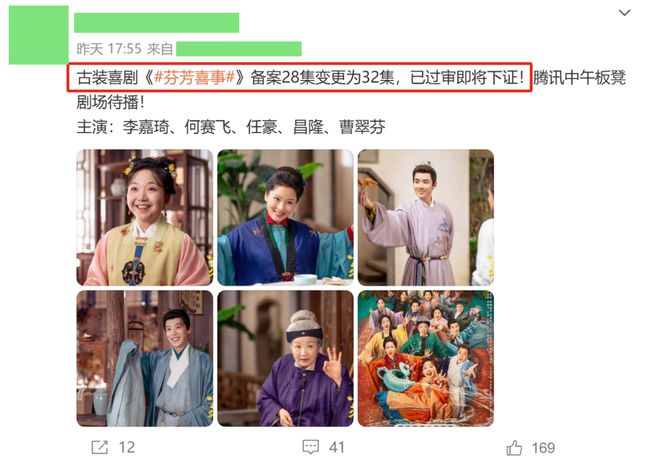Open the poster's avatar profile picture
This screenshot has height=459, width=660.
(x=38, y=35)
